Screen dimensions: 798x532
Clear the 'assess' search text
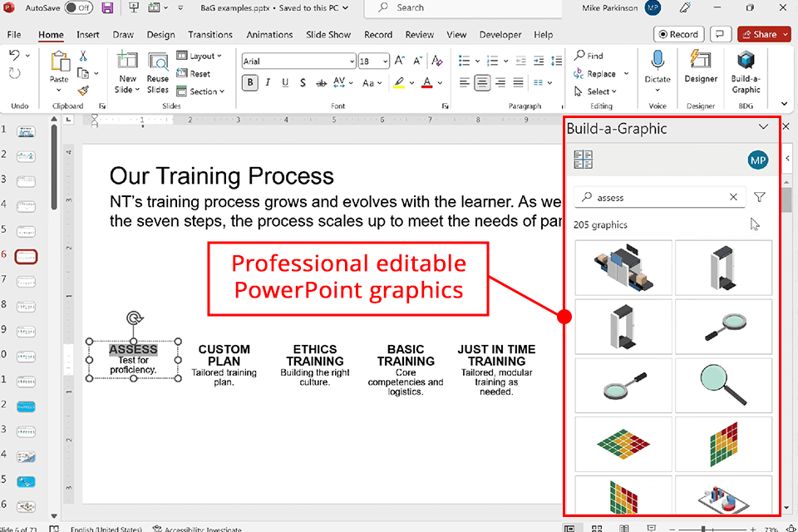pyautogui.click(x=733, y=197)
